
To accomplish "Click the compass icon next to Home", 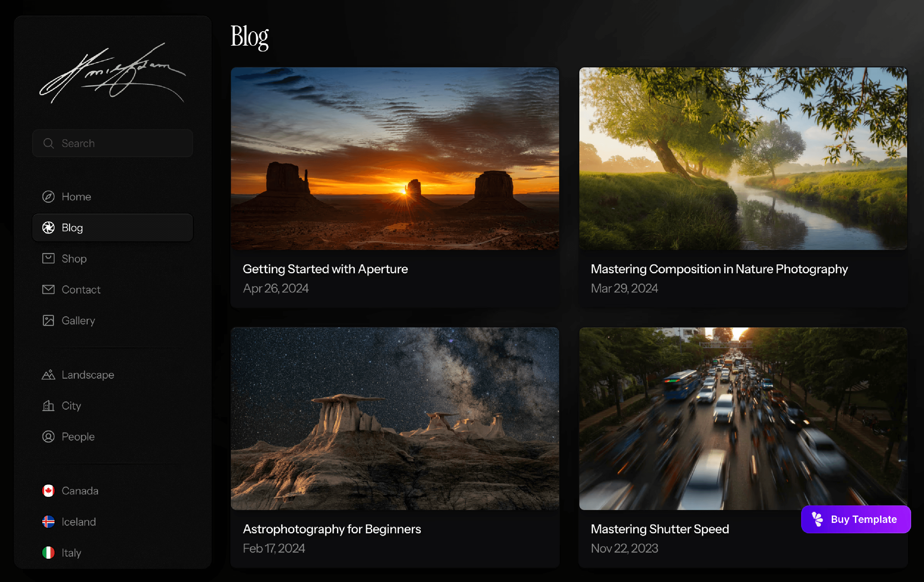I will pos(48,196).
